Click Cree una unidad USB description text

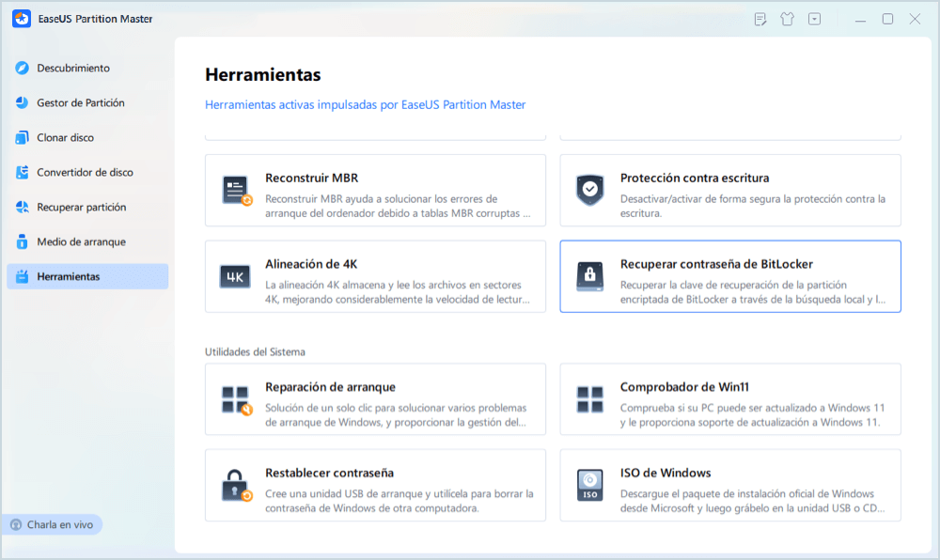(399, 501)
